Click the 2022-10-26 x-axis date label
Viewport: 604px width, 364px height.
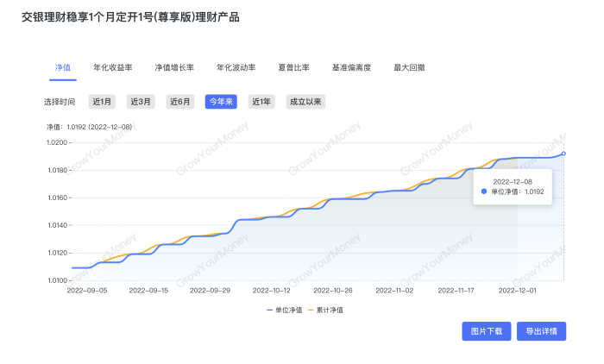(333, 291)
